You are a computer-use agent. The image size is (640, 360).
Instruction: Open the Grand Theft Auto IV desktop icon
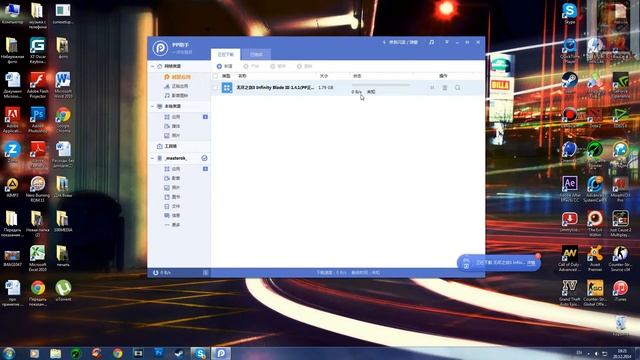coord(569,293)
